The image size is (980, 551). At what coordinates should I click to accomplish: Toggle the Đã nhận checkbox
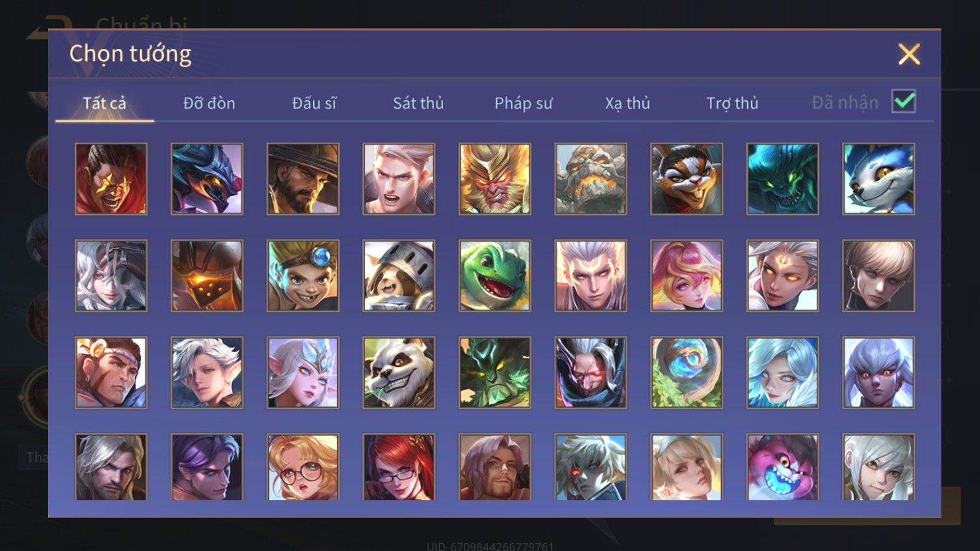pyautogui.click(x=904, y=102)
